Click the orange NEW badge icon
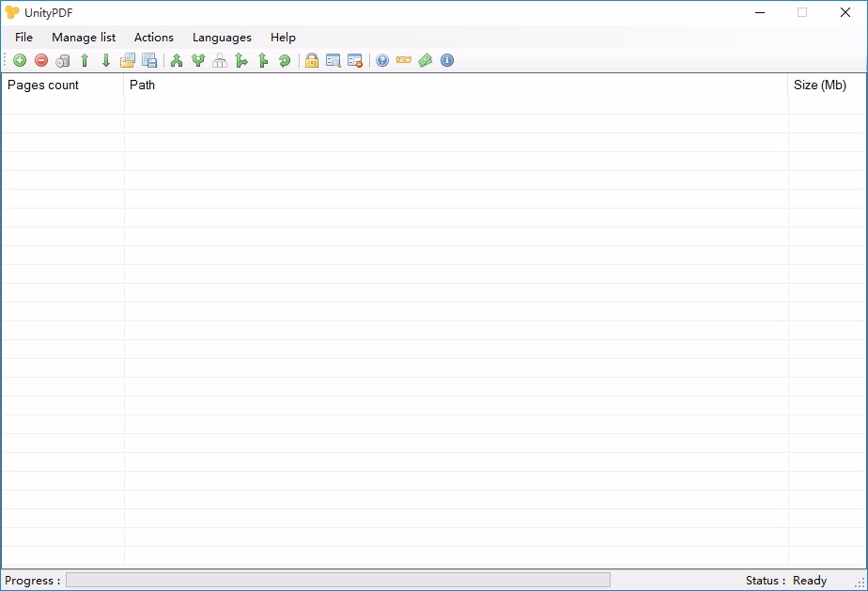This screenshot has height=591, width=868. pyautogui.click(x=404, y=60)
